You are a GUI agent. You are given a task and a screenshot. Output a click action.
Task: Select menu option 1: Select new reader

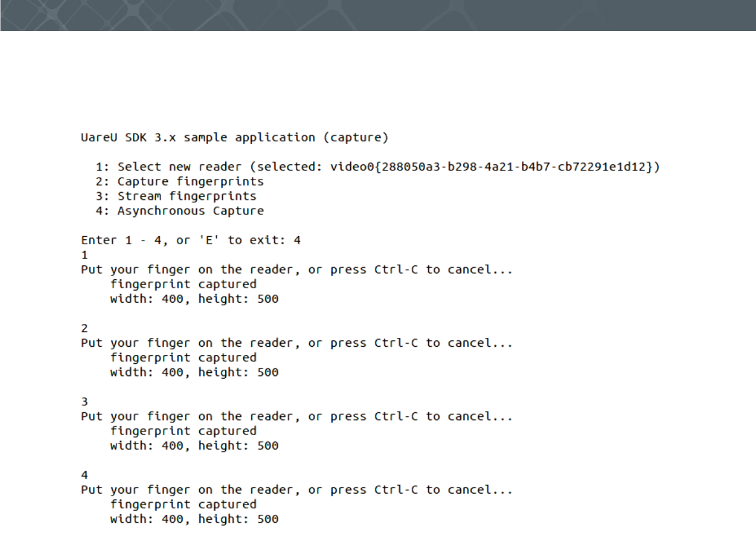pyautogui.click(x=377, y=167)
